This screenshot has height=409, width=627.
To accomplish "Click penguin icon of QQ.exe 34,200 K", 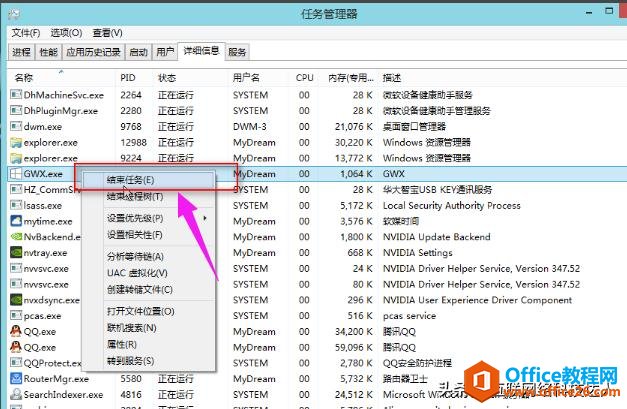I will (16, 331).
